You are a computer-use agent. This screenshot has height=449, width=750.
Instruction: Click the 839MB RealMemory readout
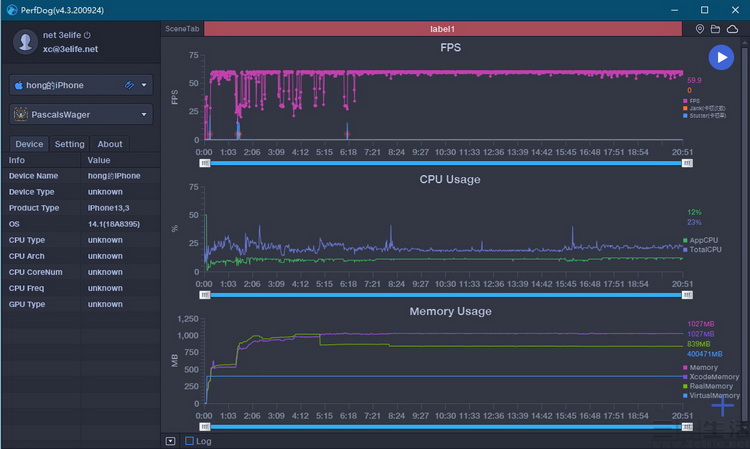coord(698,344)
